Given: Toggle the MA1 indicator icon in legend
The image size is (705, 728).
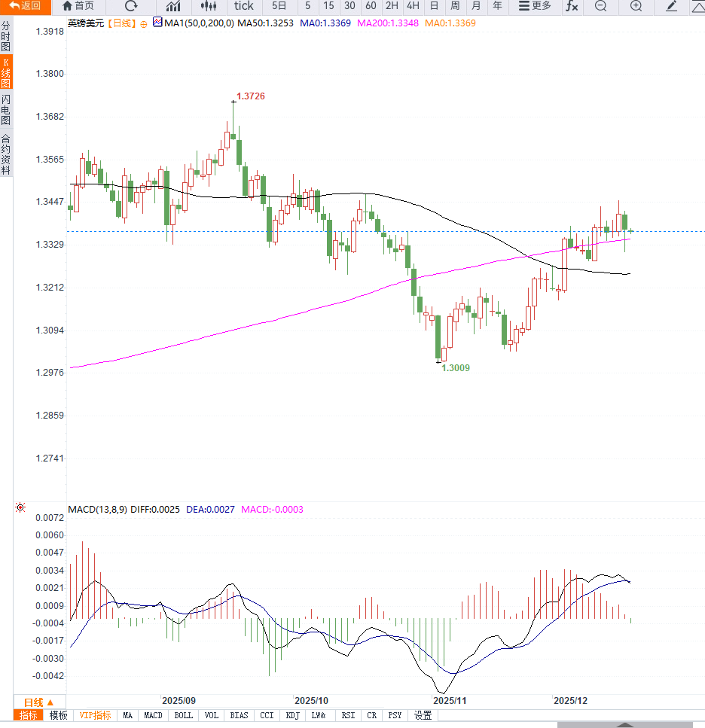Looking at the screenshot, I should tap(157, 23).
